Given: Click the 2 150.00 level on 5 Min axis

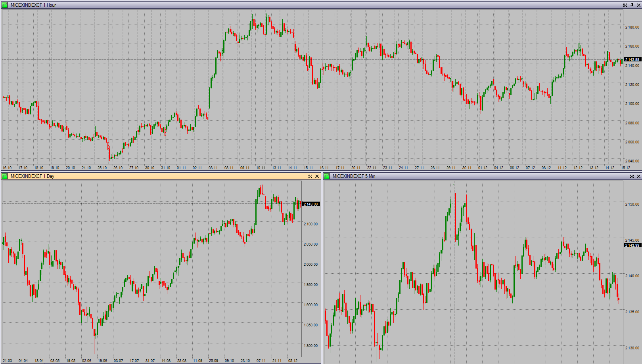Looking at the screenshot, I should pos(632,204).
